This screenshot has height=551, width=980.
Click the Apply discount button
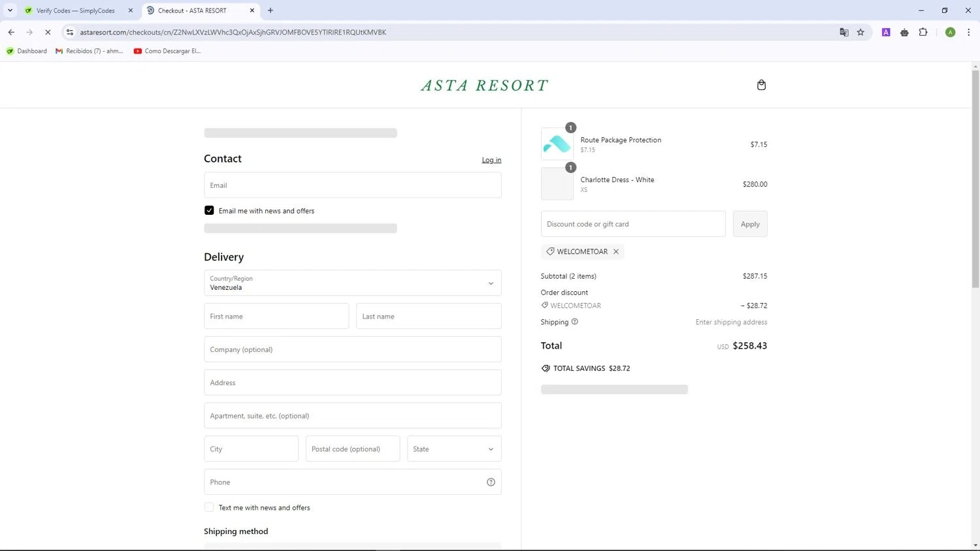750,224
